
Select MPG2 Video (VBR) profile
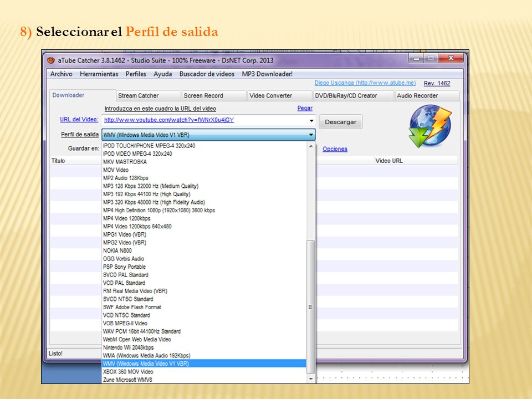pos(204,243)
